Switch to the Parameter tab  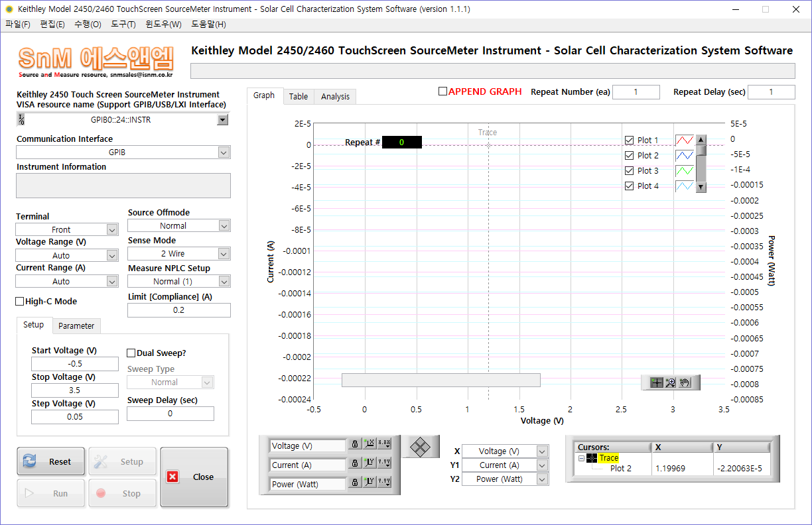tap(76, 325)
